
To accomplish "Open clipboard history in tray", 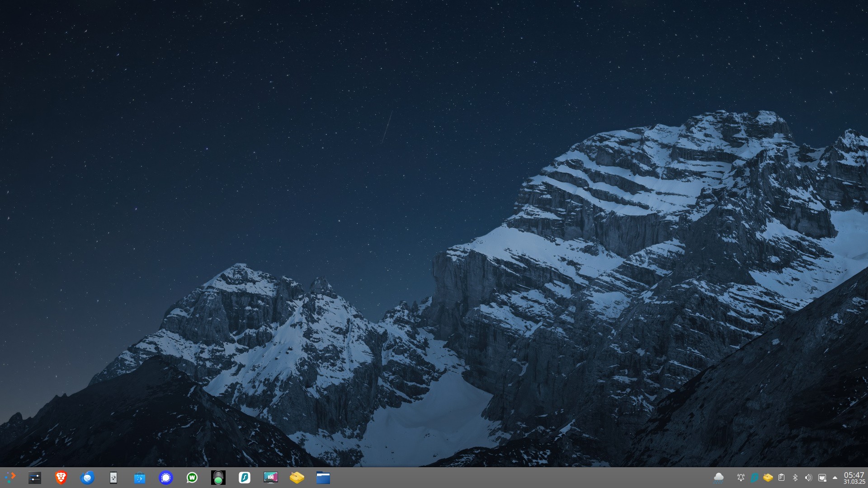I will (781, 478).
